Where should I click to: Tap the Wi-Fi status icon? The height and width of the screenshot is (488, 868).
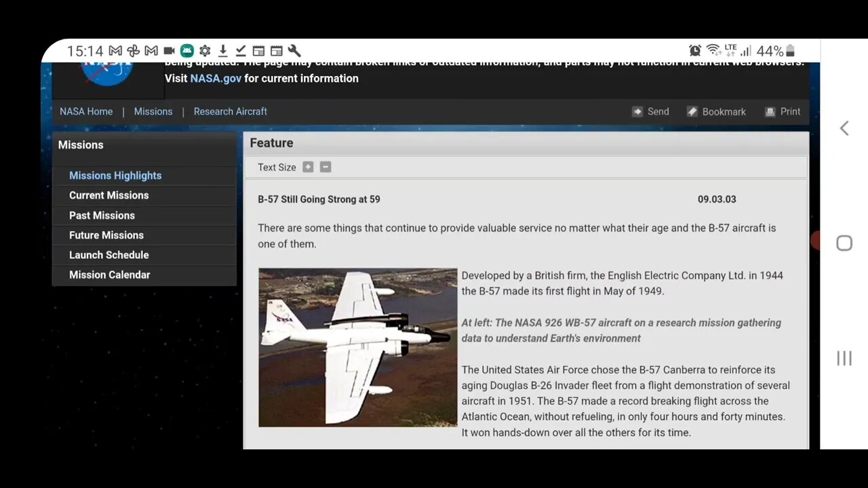713,50
